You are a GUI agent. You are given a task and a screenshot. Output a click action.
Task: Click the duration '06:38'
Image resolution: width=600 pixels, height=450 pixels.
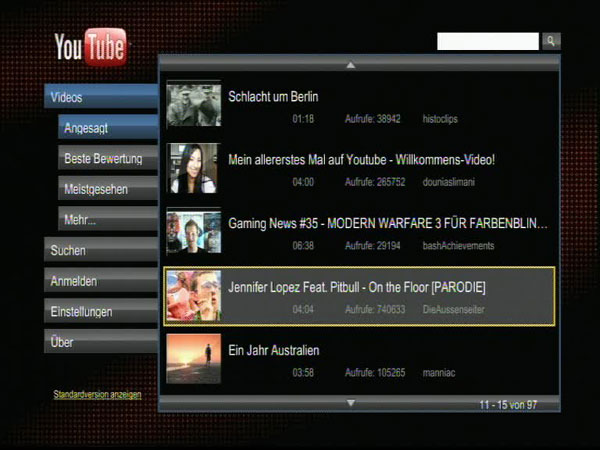(x=303, y=246)
